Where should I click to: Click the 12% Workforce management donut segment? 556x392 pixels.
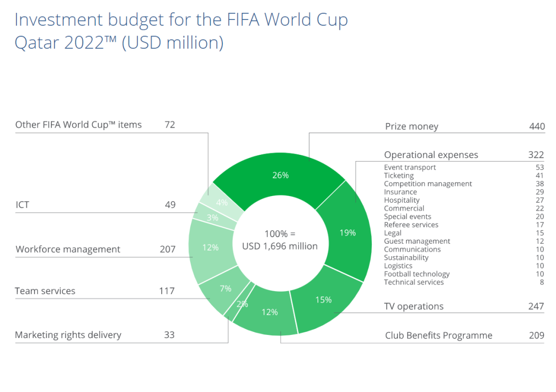pos(210,247)
